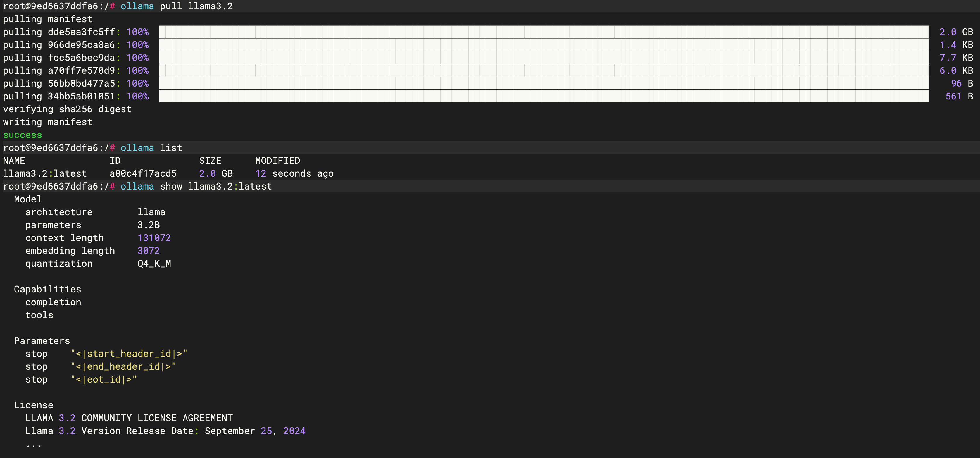This screenshot has height=458, width=980.
Task: Click the llama3.2:latest model name
Action: pyautogui.click(x=44, y=173)
